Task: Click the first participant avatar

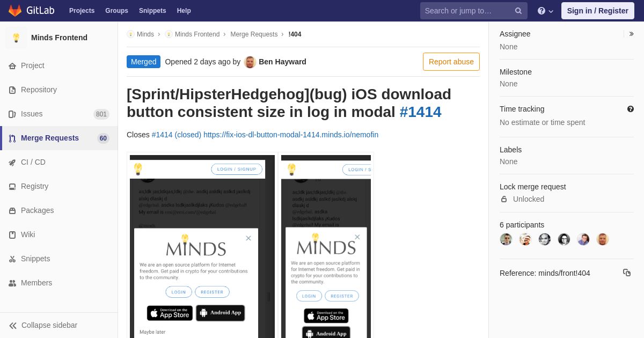Action: point(506,239)
